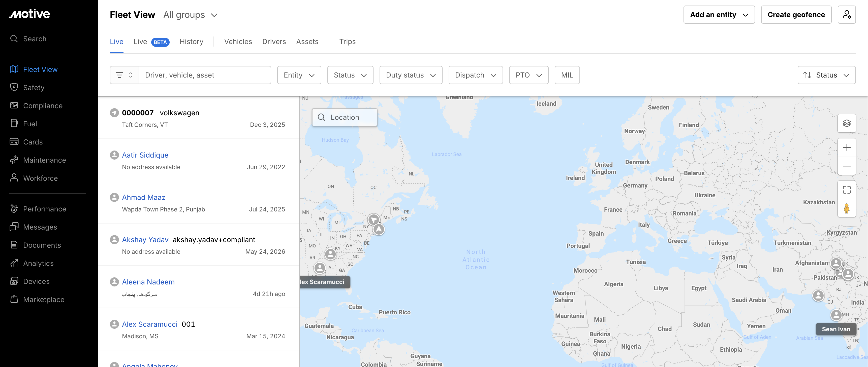Open the Compliance section
Viewport: 868px width, 367px height.
click(36, 106)
